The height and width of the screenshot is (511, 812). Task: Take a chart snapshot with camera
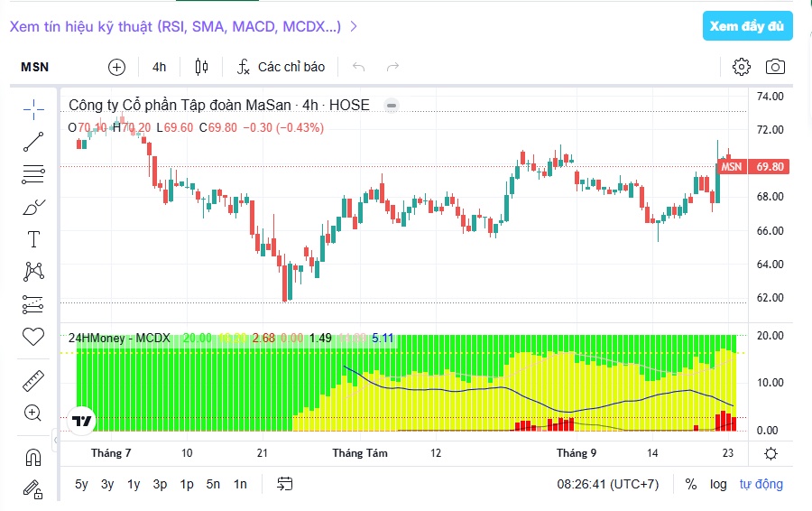click(775, 67)
